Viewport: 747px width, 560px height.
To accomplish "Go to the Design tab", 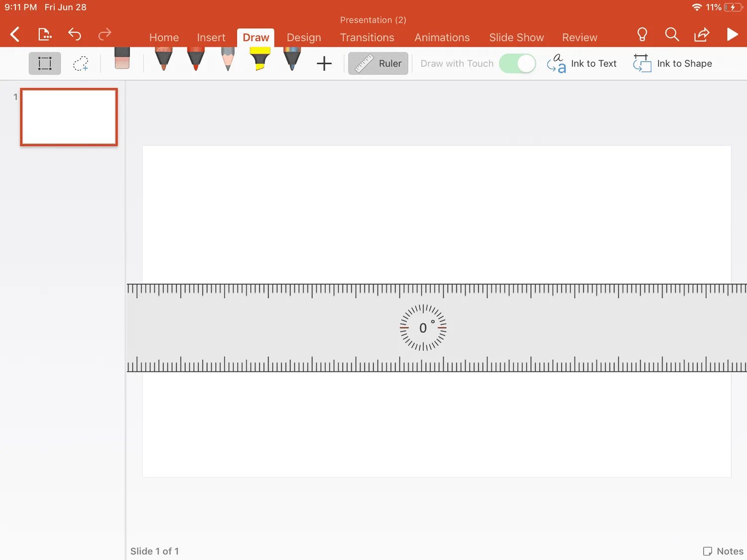I will pos(304,38).
